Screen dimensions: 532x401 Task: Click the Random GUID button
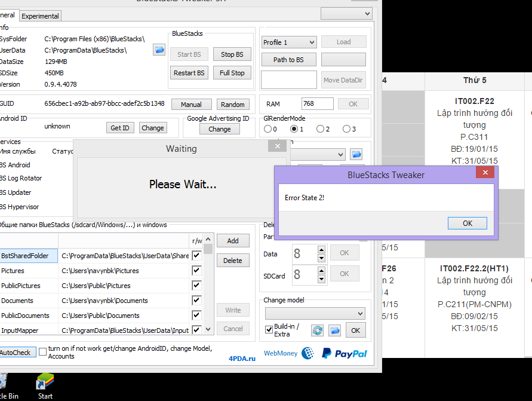point(233,105)
